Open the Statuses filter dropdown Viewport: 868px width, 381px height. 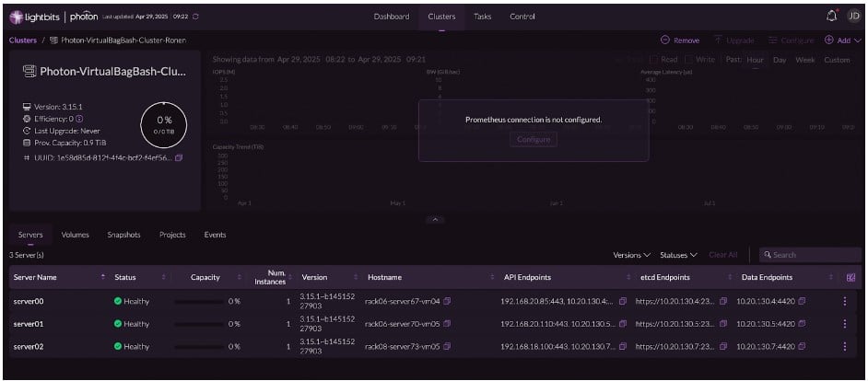679,255
